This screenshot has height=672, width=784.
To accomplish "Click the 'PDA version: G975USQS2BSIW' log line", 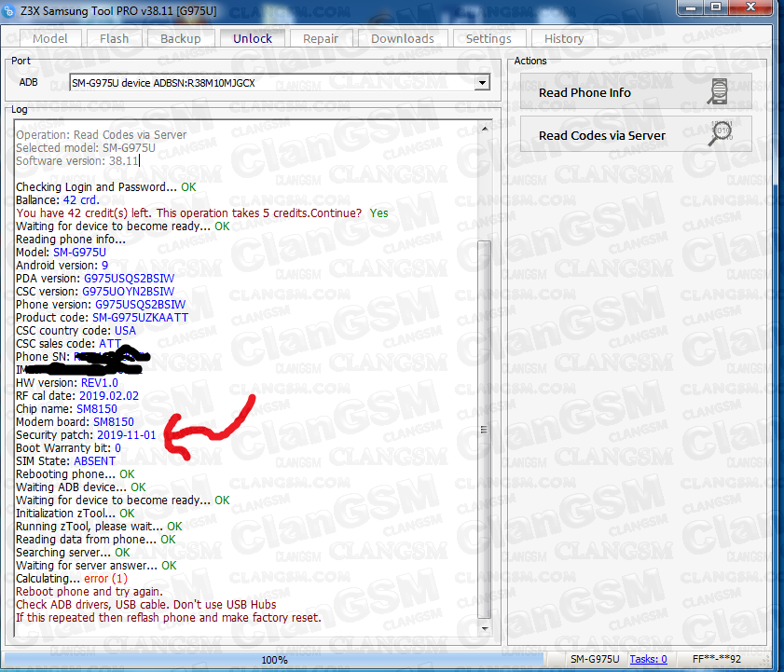I will [95, 279].
